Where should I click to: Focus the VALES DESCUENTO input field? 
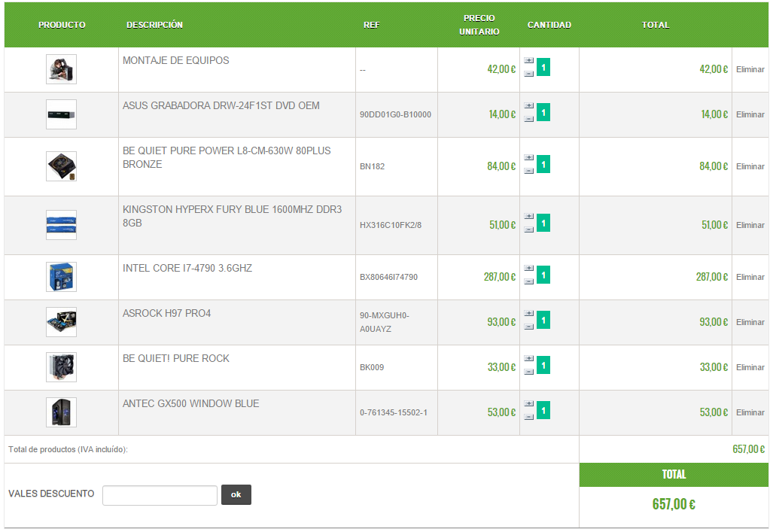point(160,495)
